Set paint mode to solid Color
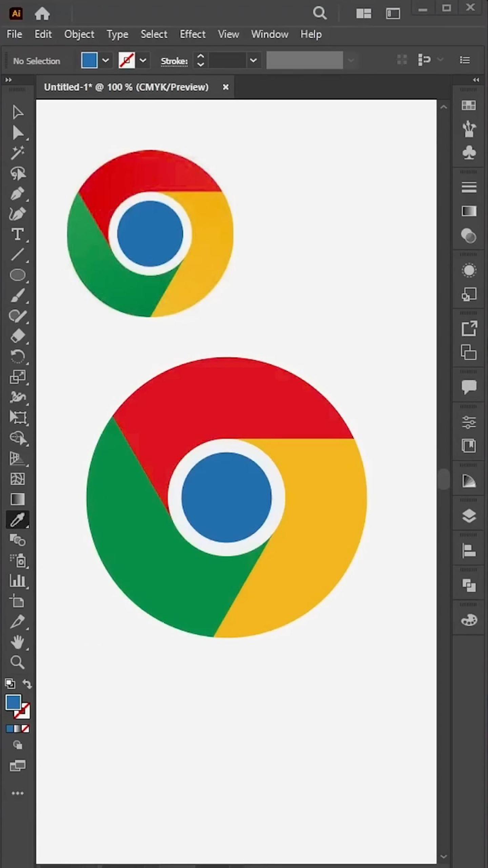 (10, 728)
